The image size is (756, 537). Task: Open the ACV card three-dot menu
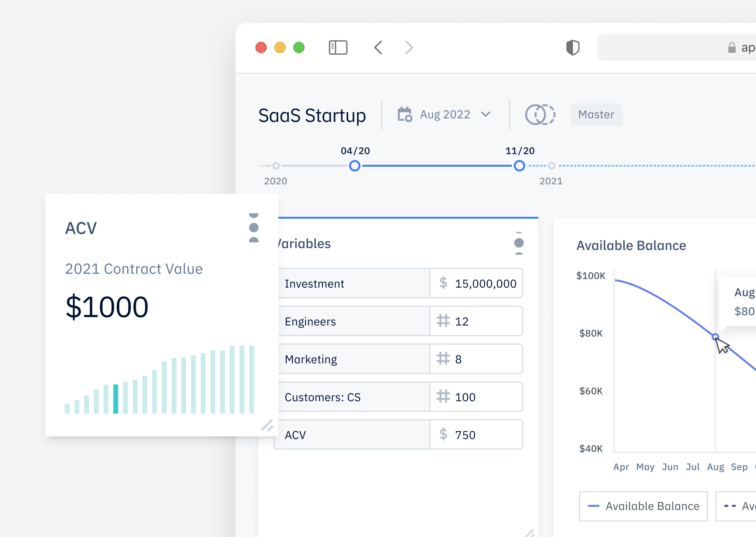pos(254,227)
